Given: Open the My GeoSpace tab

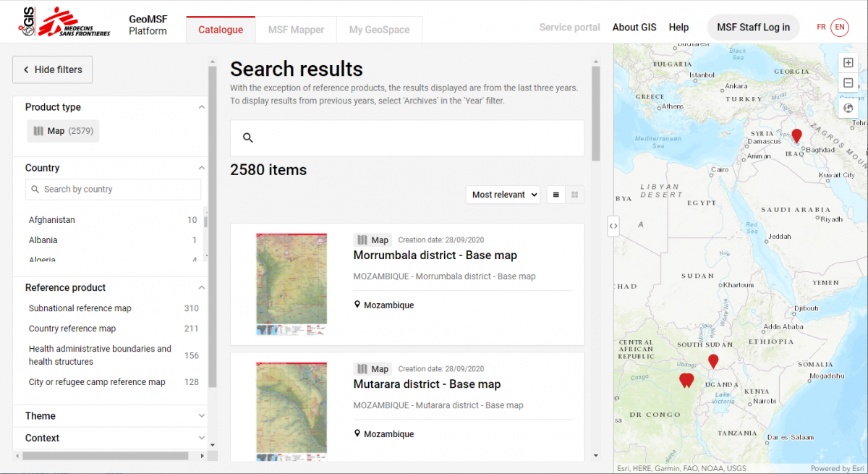Looking at the screenshot, I should [x=379, y=30].
